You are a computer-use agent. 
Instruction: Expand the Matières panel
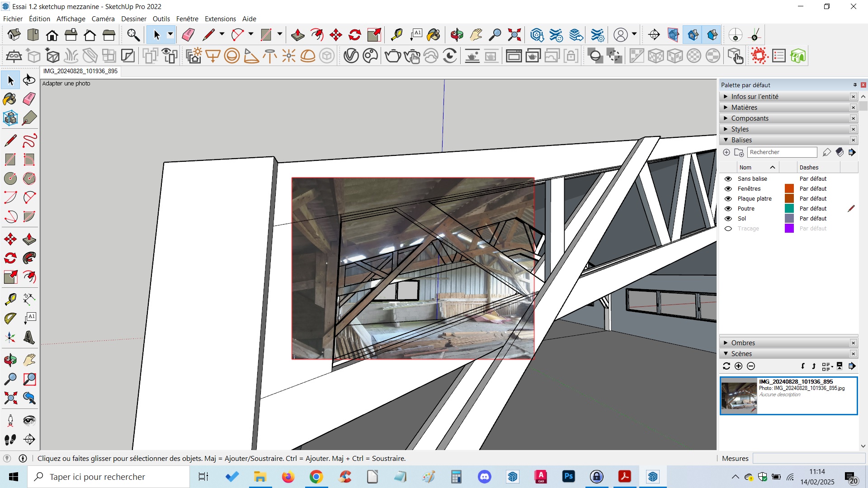click(x=744, y=108)
